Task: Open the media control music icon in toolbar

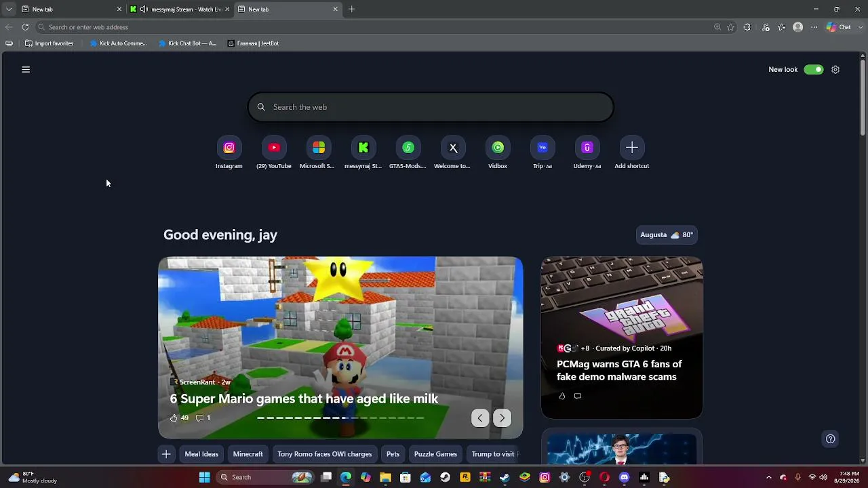Action: tap(766, 27)
